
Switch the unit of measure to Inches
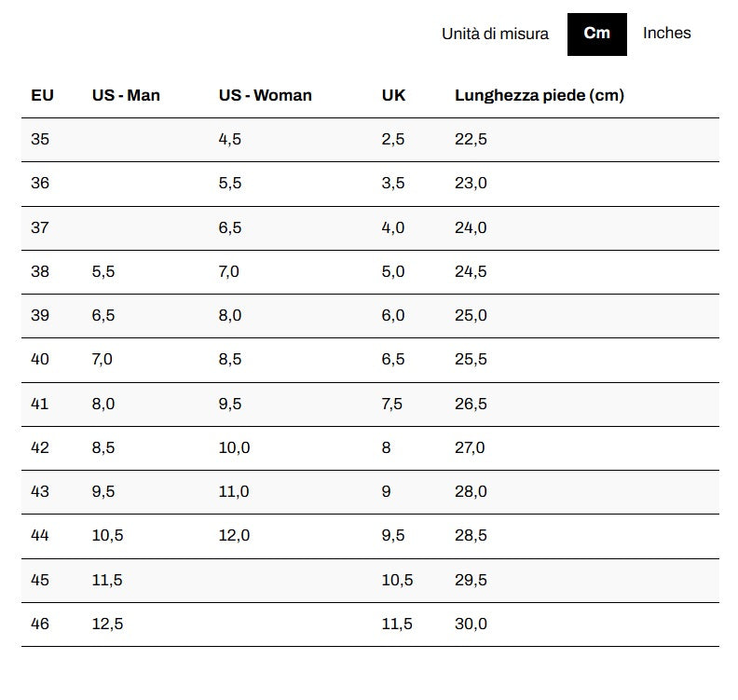point(666,34)
